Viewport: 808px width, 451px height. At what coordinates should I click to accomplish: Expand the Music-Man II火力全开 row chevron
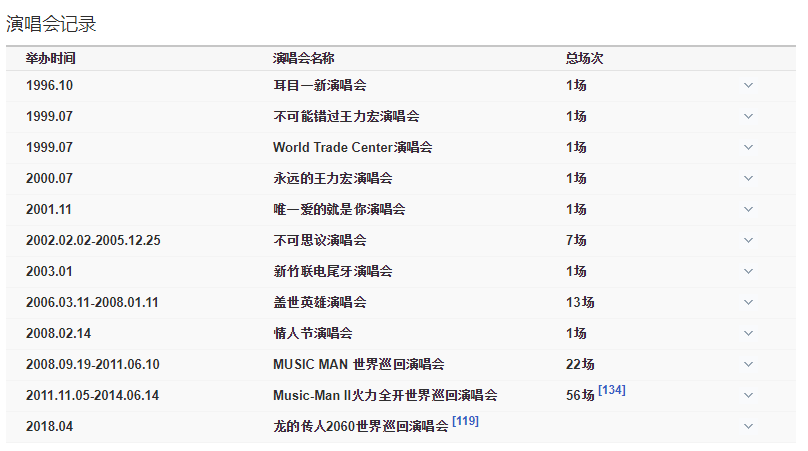pos(748,395)
